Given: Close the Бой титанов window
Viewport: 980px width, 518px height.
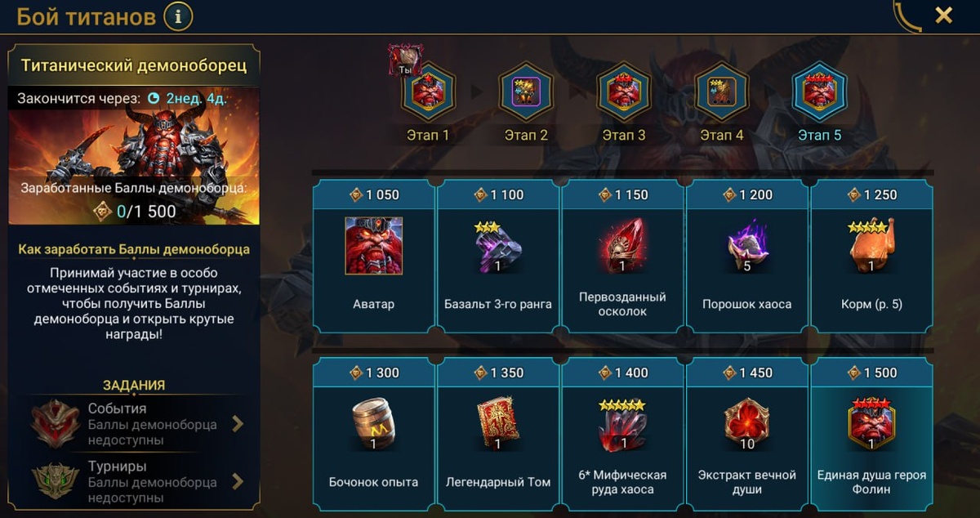Looking at the screenshot, I should point(943,15).
